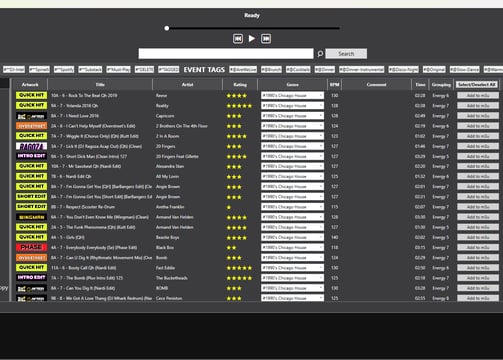Open genre dropdown for Girls (QH) row
The height and width of the screenshot is (360, 503).
click(292, 237)
